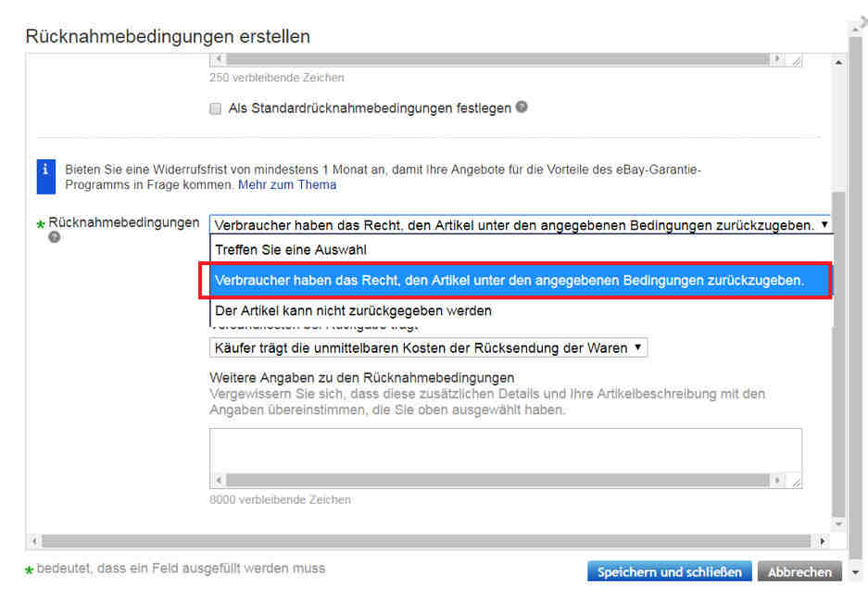Click 'Rücknahmebedingungen erstellen' heading

(x=168, y=36)
